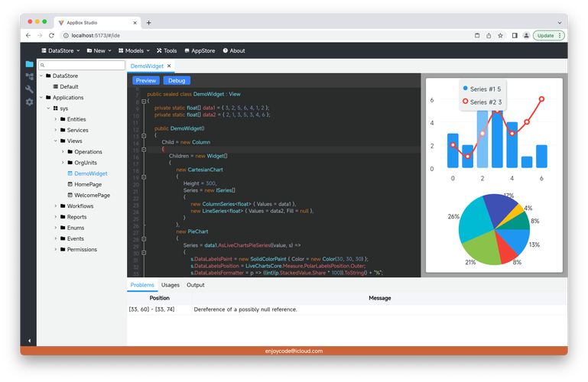The width and height of the screenshot is (588, 382).
Task: Select the Default datastore item
Action: (x=66, y=86)
